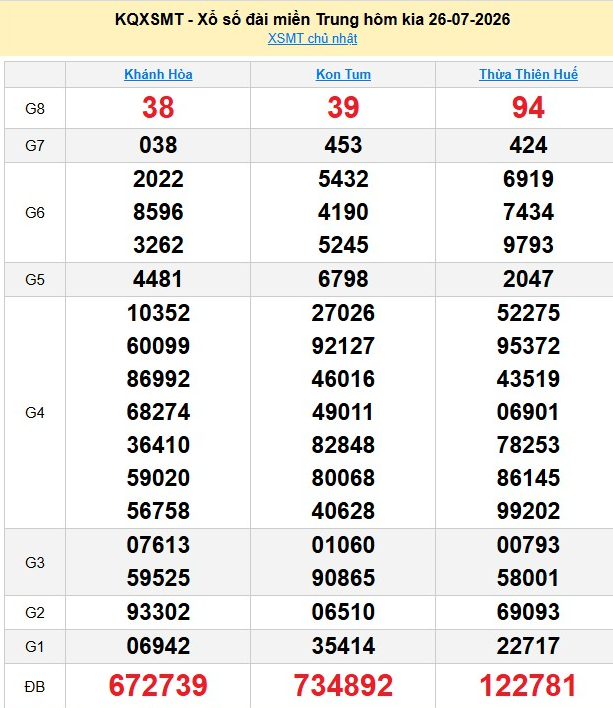Select the G4 number 86145
613x708 pixels.
528,478
